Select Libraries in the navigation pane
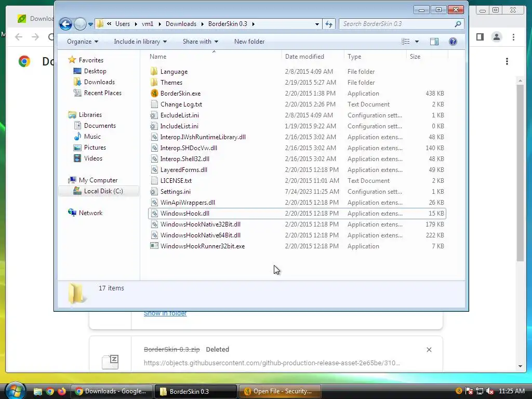 click(90, 115)
